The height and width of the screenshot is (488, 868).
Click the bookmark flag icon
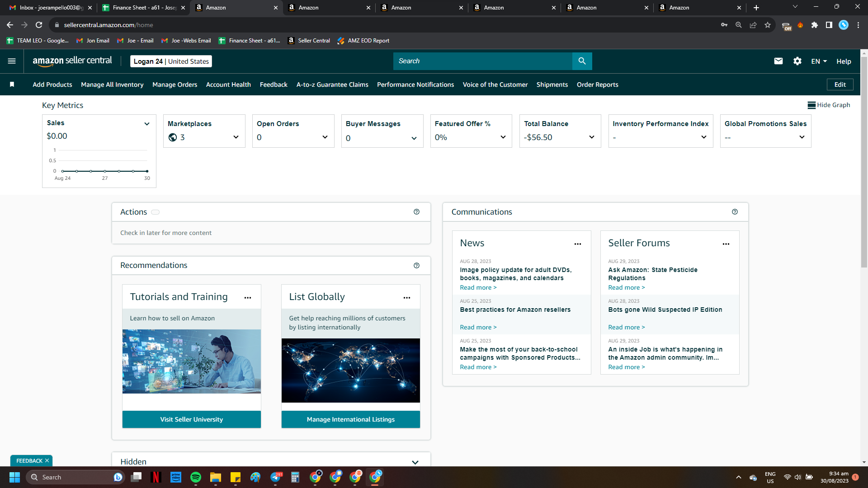pyautogui.click(x=12, y=84)
